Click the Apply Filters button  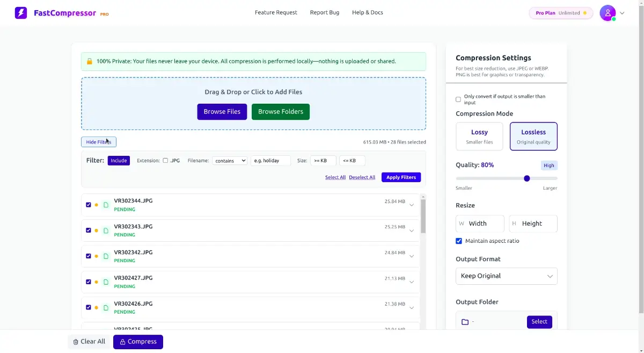click(401, 177)
